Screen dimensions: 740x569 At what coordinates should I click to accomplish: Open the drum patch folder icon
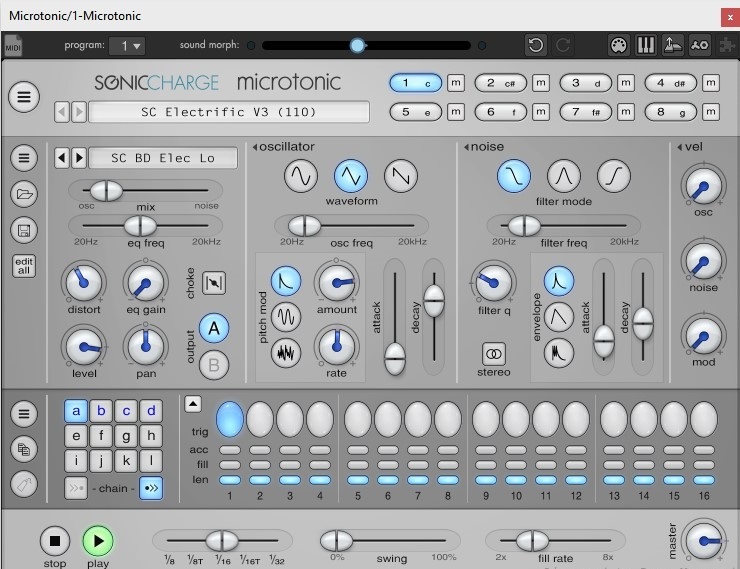(24, 194)
